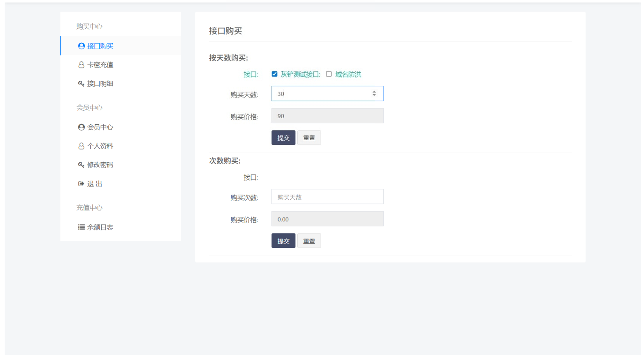Click the 购买价格 field showing 0.00
This screenshot has height=357, width=644.
click(x=327, y=219)
